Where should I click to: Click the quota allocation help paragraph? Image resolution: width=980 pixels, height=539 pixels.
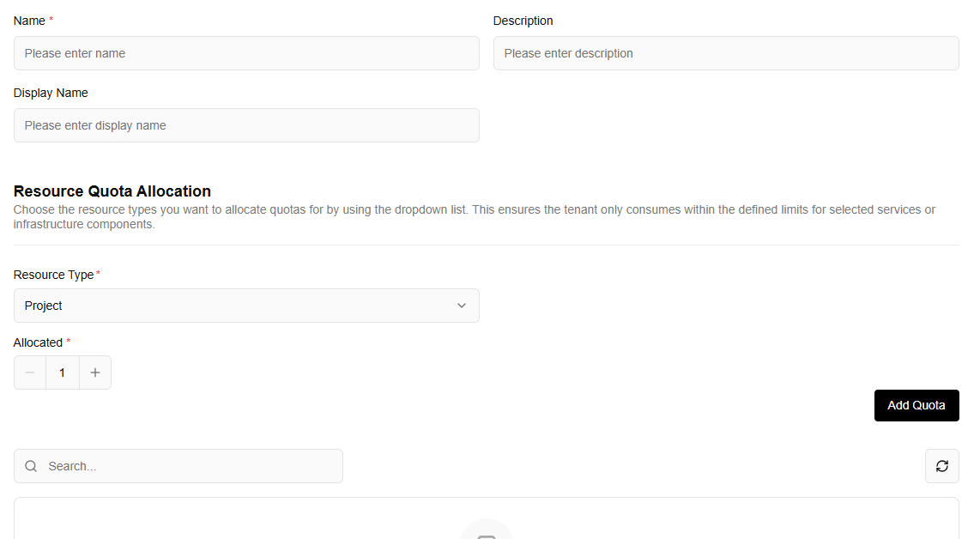[474, 216]
